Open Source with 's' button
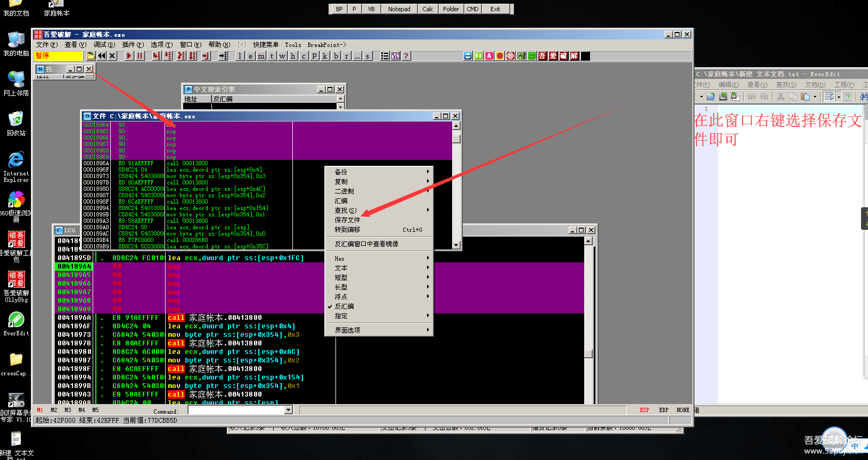 368,56
